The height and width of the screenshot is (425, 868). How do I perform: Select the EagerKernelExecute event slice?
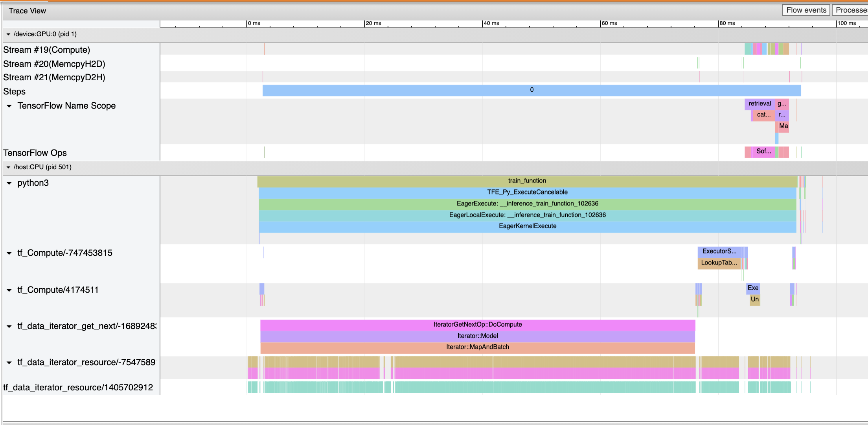527,226
